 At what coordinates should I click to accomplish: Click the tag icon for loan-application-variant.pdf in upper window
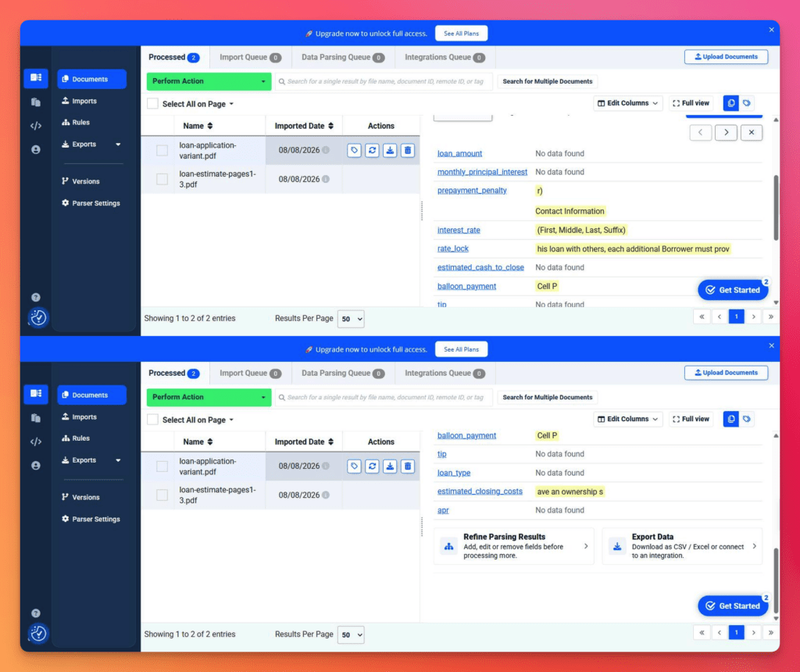354,151
